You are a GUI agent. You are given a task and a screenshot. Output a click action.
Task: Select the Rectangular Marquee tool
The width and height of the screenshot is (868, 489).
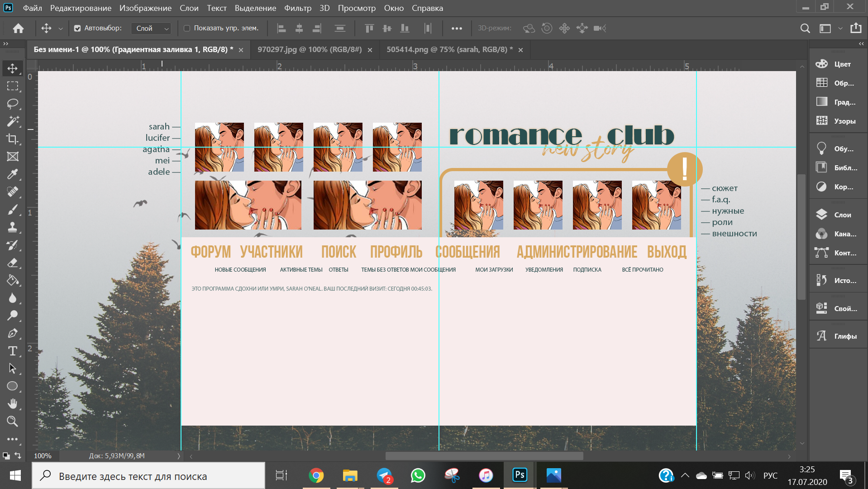point(13,86)
